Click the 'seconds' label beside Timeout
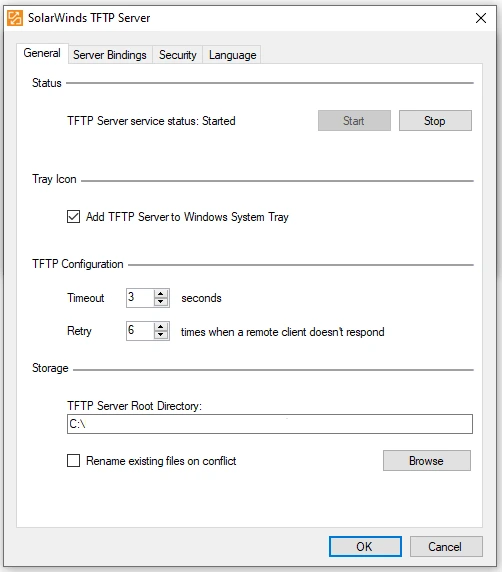This screenshot has height=572, width=502. [201, 298]
